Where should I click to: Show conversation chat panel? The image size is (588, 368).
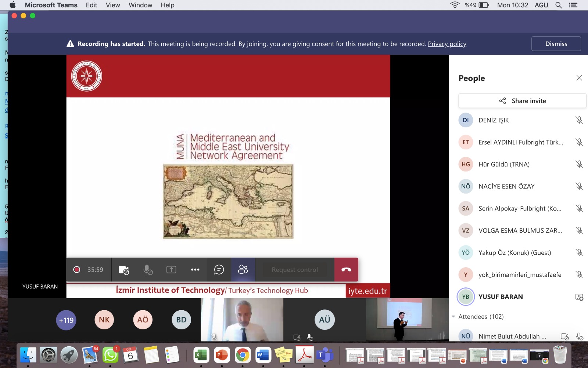[x=219, y=270]
